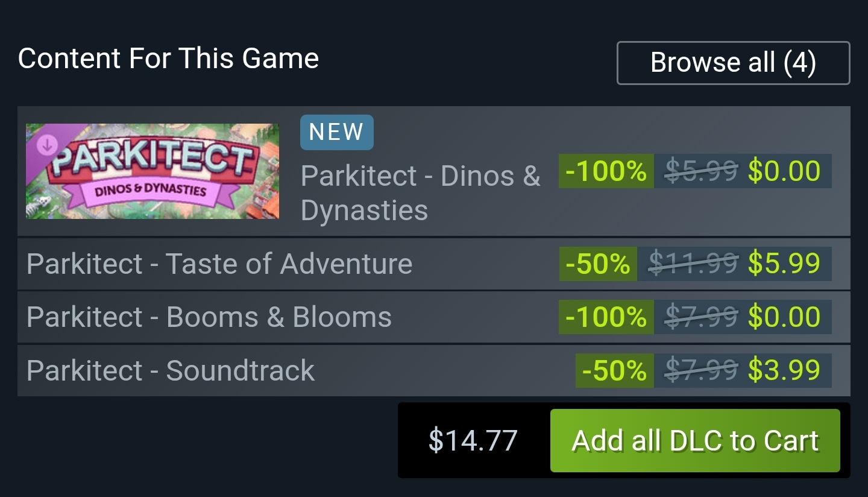Click -50% discount badge for Soundtrack
868x497 pixels.
pyautogui.click(x=614, y=370)
